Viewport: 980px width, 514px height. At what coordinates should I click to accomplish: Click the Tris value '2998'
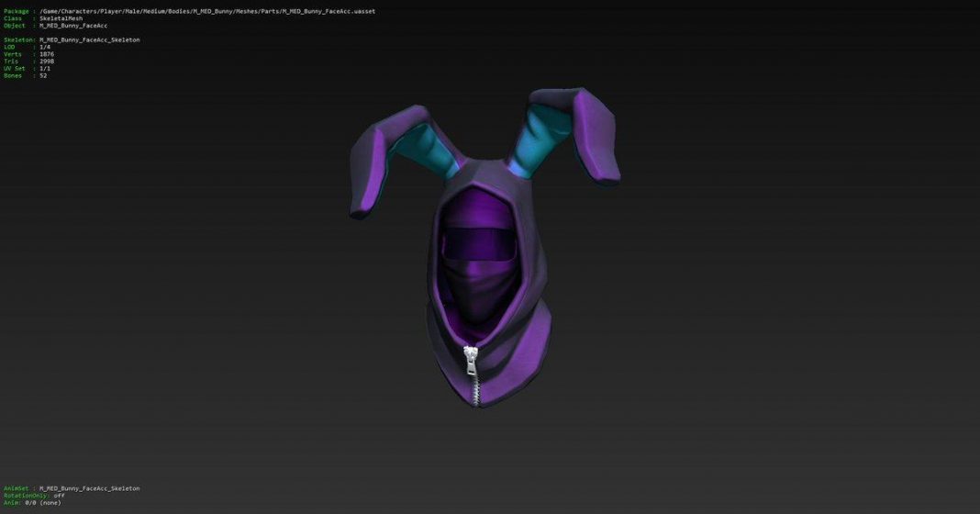coord(47,61)
